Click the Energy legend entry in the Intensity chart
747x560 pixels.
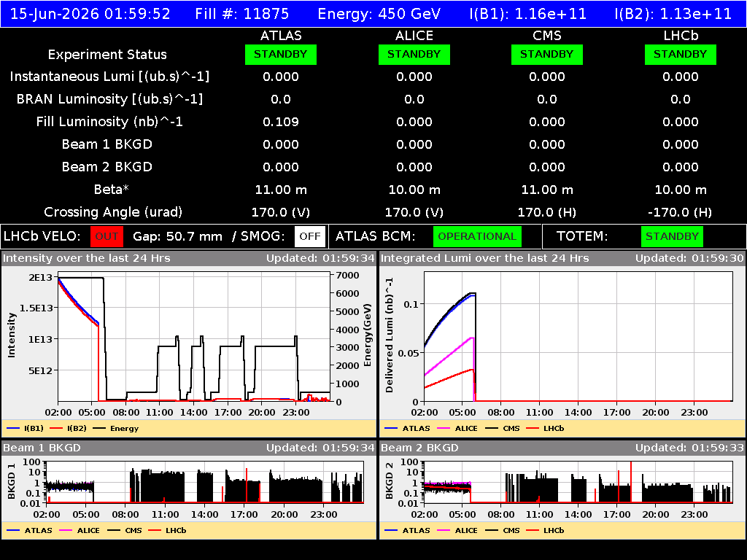[x=116, y=428]
